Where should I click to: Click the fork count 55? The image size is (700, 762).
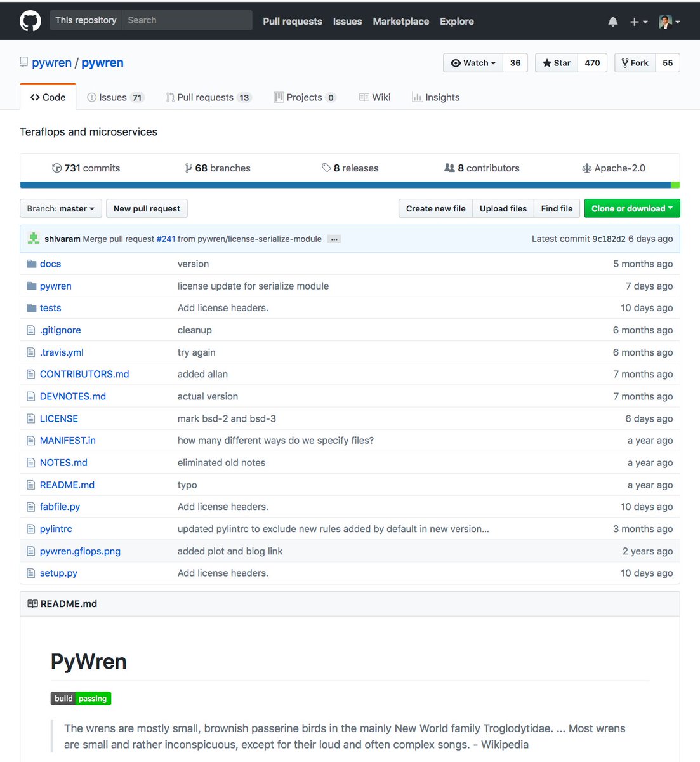click(668, 63)
